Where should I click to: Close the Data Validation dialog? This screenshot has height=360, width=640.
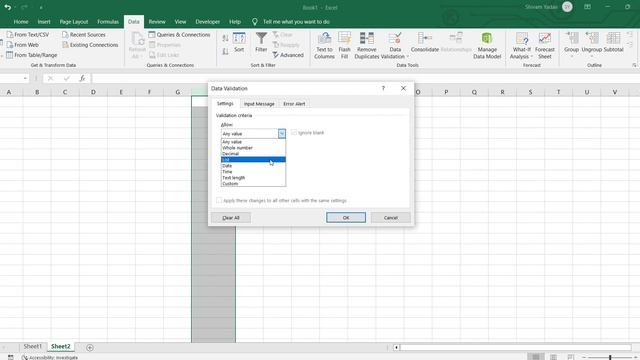pos(403,88)
